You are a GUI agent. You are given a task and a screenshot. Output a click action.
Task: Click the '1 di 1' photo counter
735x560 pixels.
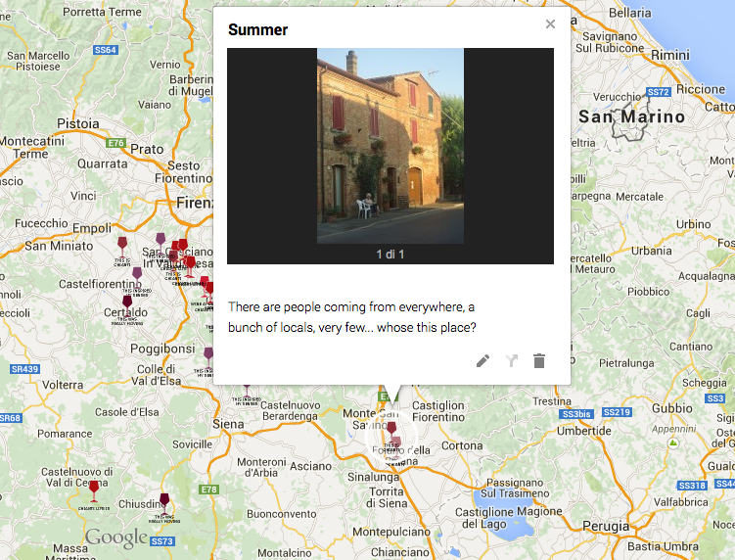click(390, 255)
